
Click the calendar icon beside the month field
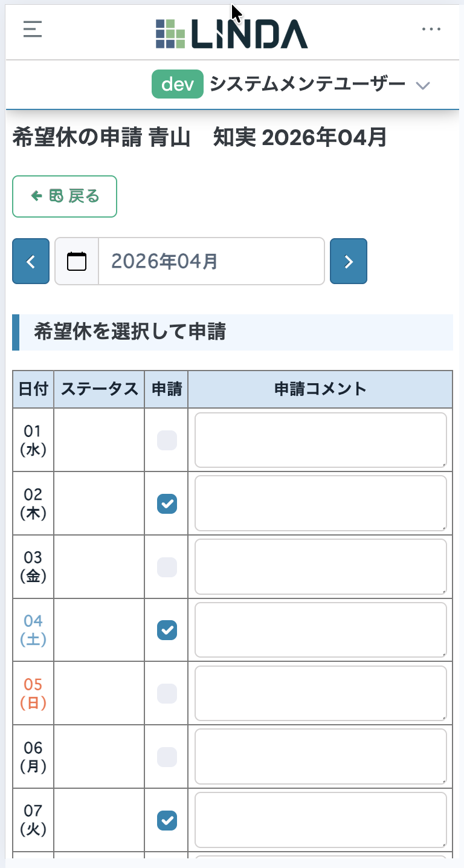[x=77, y=261]
